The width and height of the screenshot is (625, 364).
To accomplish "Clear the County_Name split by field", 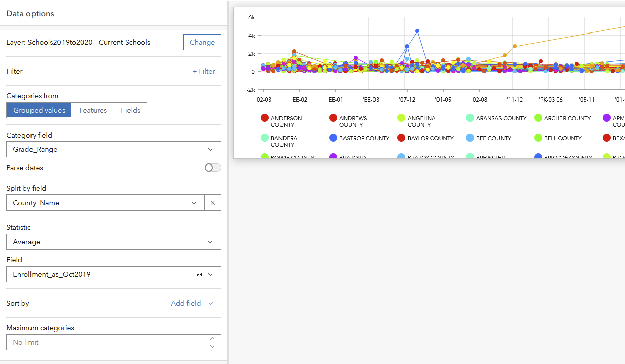I will click(x=212, y=202).
